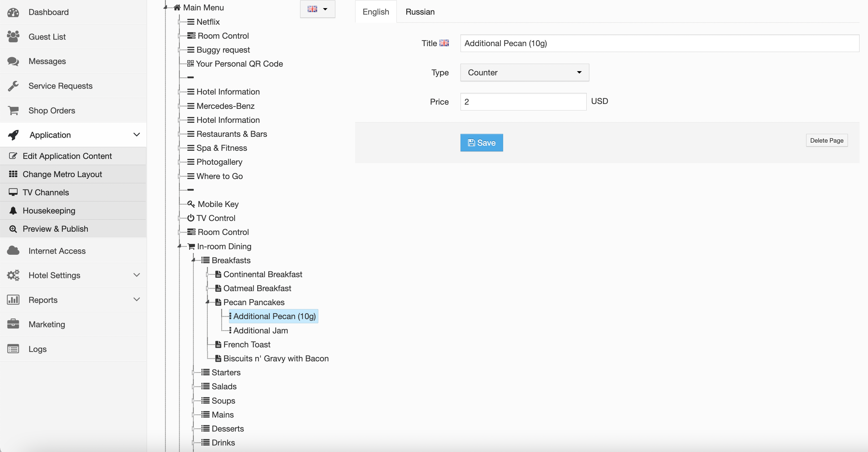Expand the Netflix tree node arrow

click(x=179, y=22)
